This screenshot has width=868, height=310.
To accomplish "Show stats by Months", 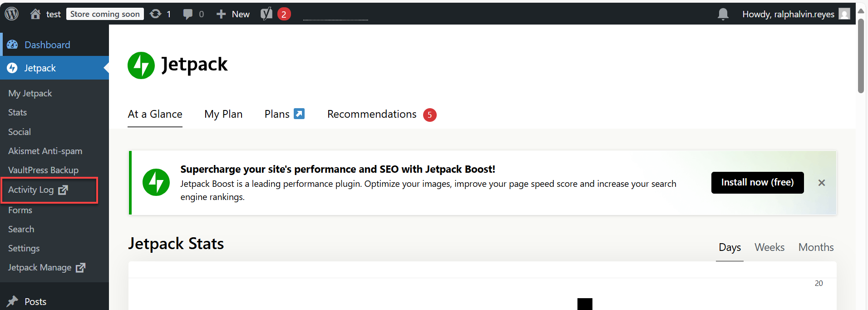I will click(816, 247).
